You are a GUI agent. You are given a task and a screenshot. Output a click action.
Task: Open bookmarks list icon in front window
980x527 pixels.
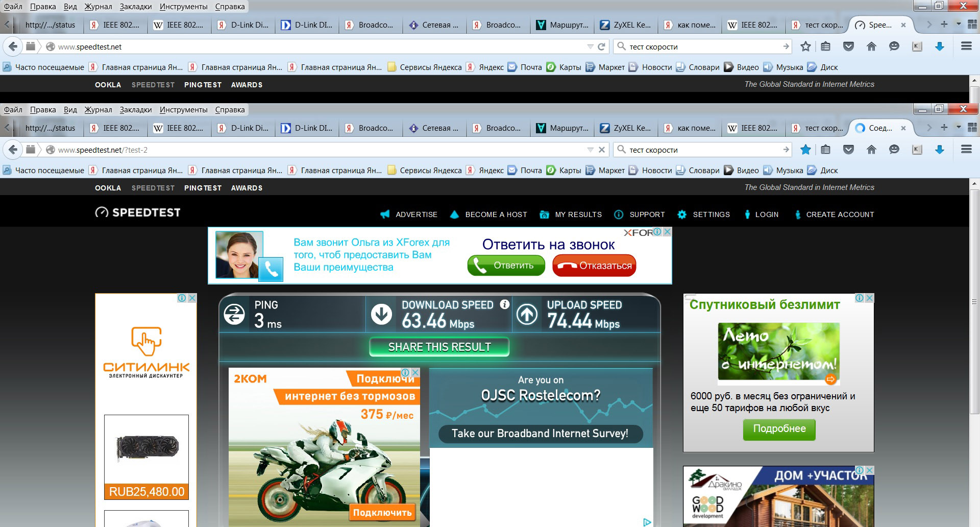[825, 150]
